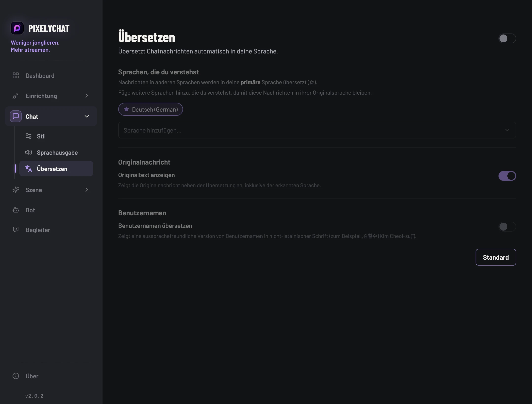Image resolution: width=532 pixels, height=404 pixels.
Task: Open the Sprache hinzufügen dropdown arrow
Action: click(507, 130)
